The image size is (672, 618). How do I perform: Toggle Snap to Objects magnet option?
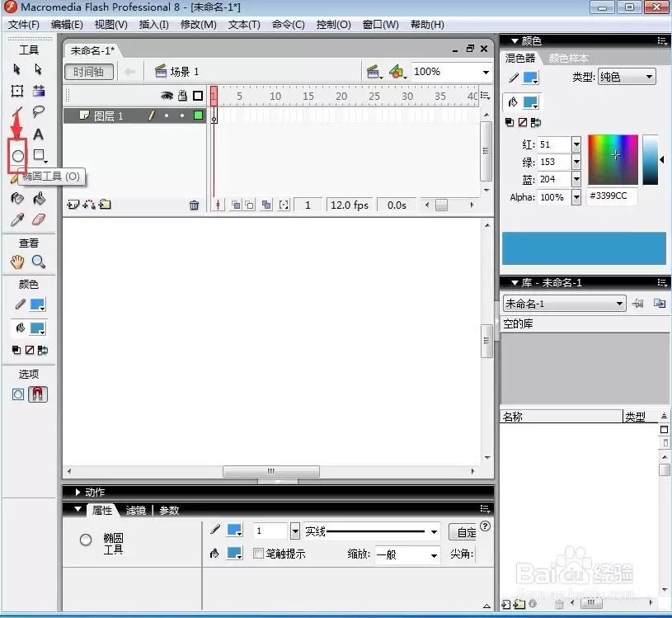(38, 394)
